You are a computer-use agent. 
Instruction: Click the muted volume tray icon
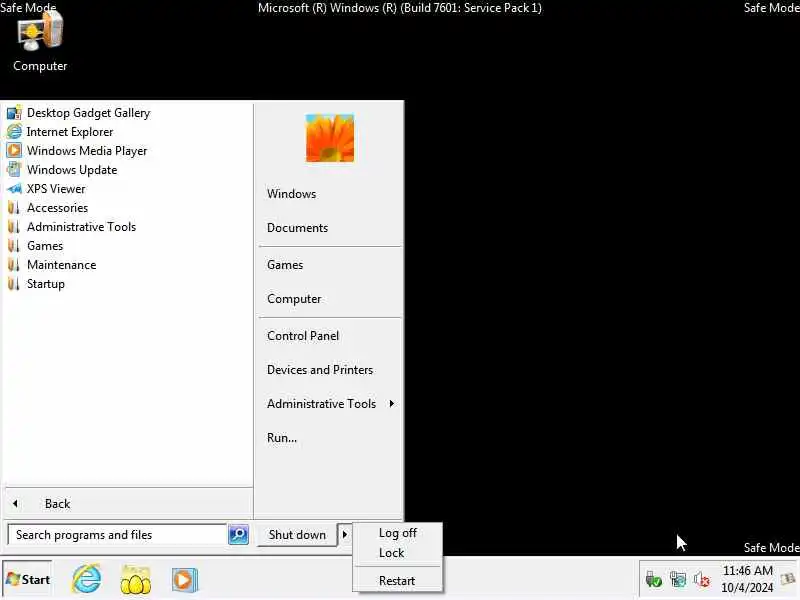702,580
